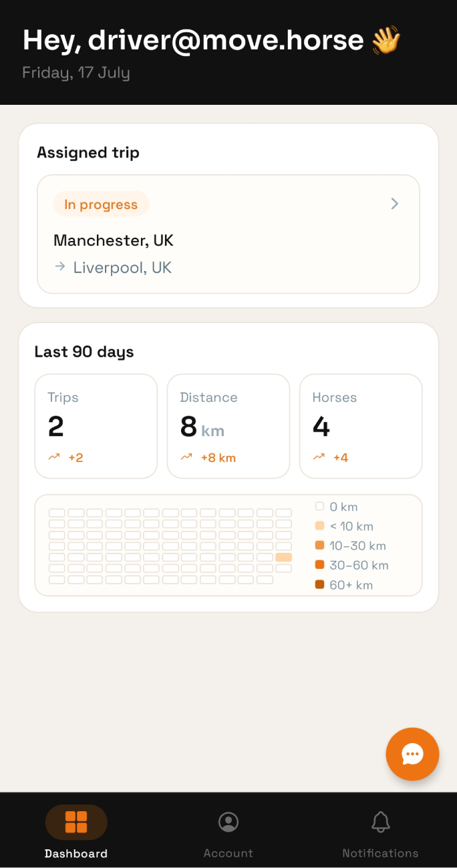Switch to the Notifications tab label
Screen dimensions: 457x868
click(x=381, y=853)
